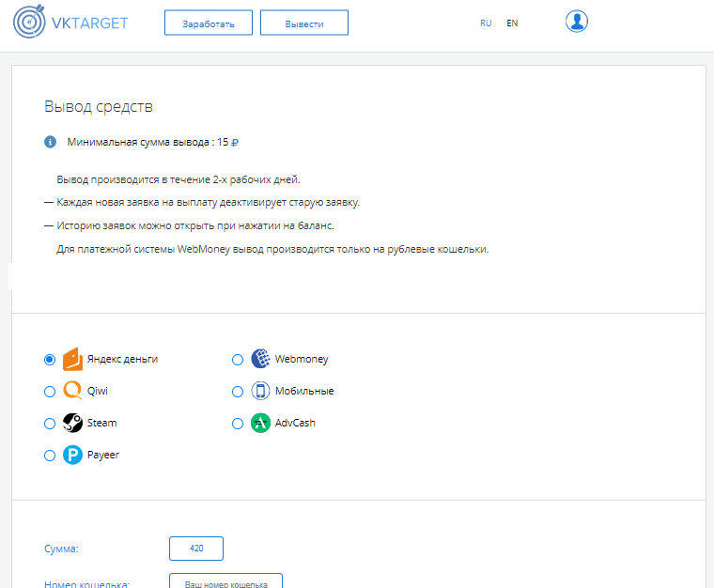The image size is (714, 588).
Task: Click the AdvCash label text
Action: [295, 423]
